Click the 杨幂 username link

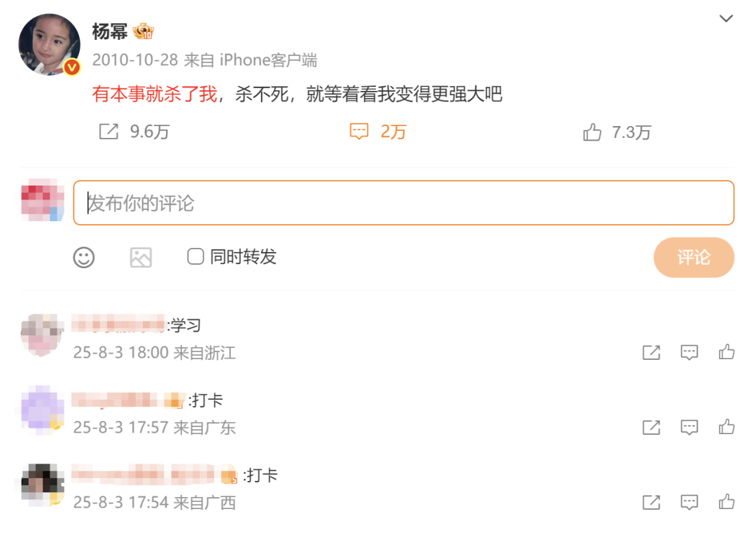110,32
